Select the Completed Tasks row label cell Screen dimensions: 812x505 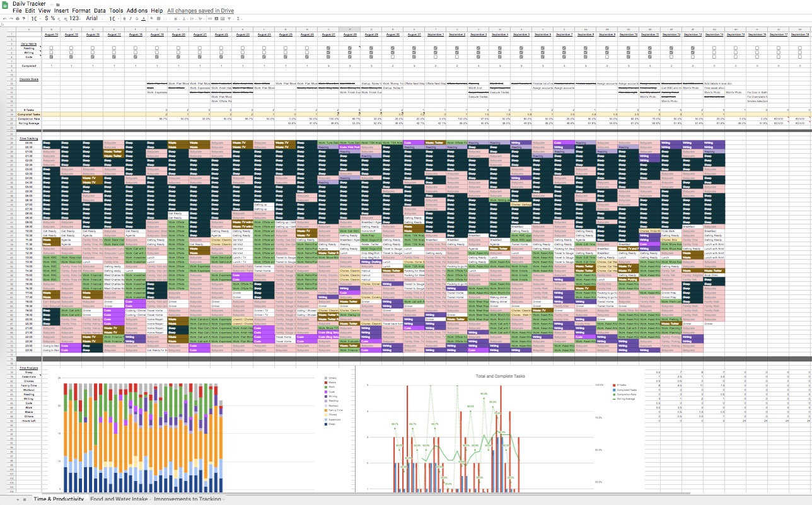[29, 113]
